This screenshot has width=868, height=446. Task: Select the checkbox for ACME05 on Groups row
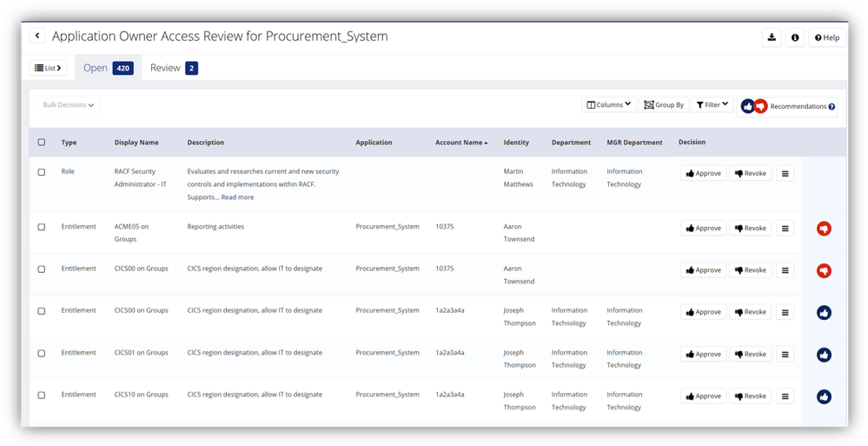click(x=42, y=227)
